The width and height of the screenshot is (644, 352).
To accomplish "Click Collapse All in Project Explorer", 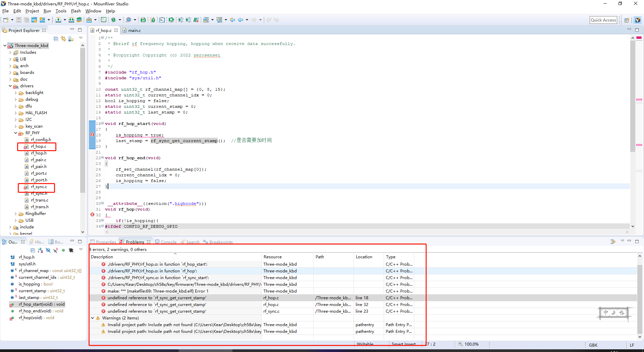I will point(56,39).
